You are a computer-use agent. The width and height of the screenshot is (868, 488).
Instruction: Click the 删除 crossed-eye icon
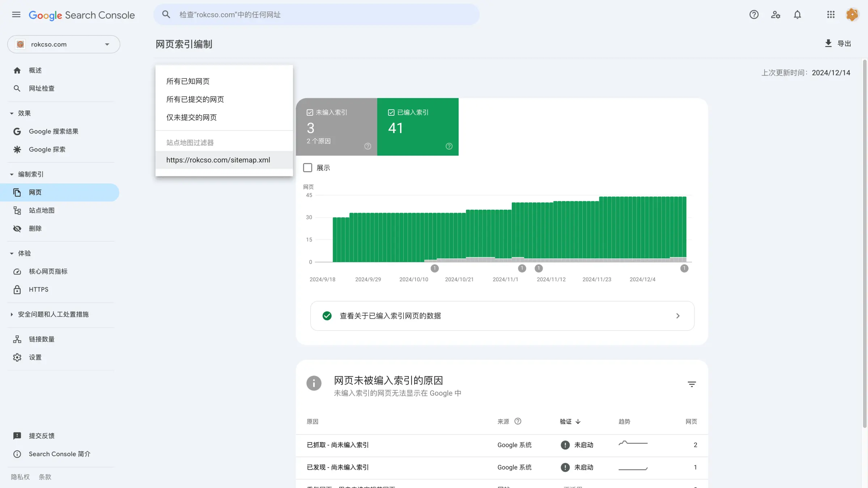(17, 228)
